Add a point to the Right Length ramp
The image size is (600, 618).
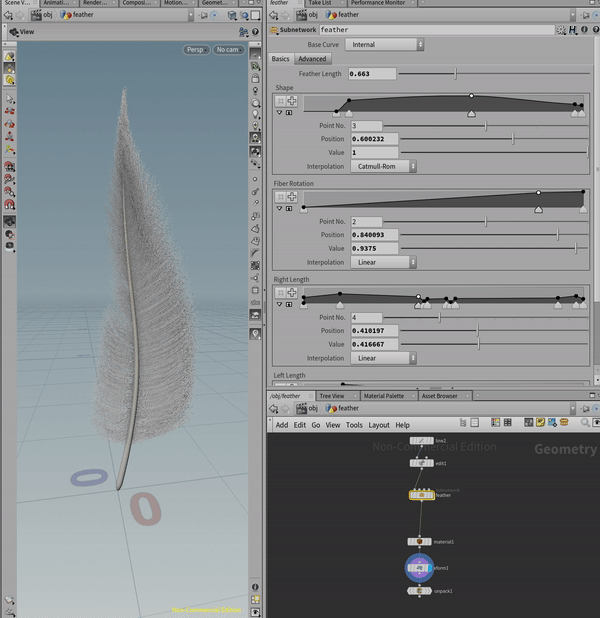tap(292, 292)
